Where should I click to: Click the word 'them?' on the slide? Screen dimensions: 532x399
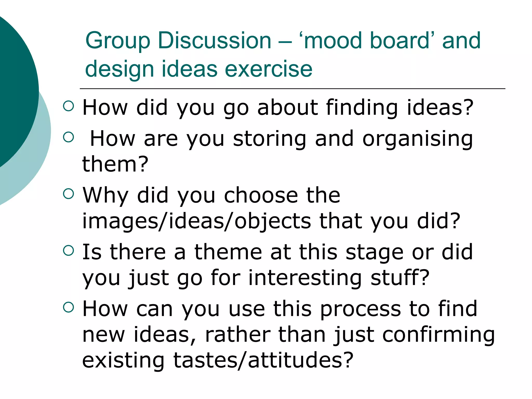click(x=115, y=164)
